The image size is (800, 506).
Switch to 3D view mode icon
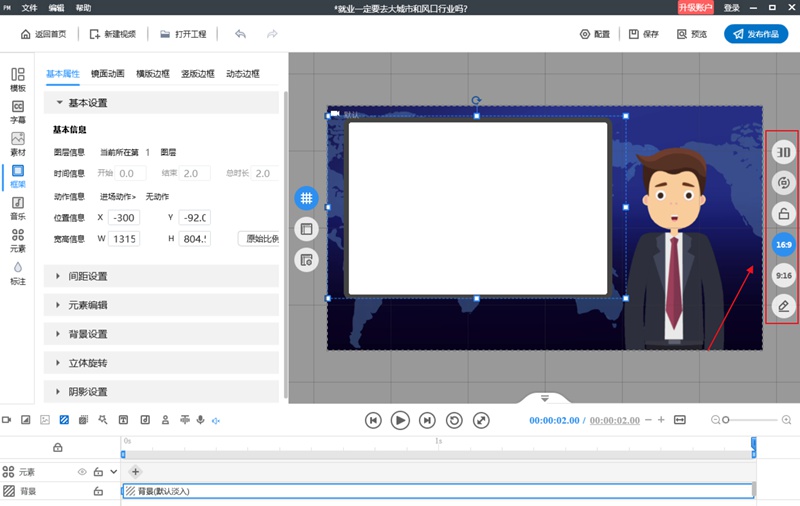[783, 152]
